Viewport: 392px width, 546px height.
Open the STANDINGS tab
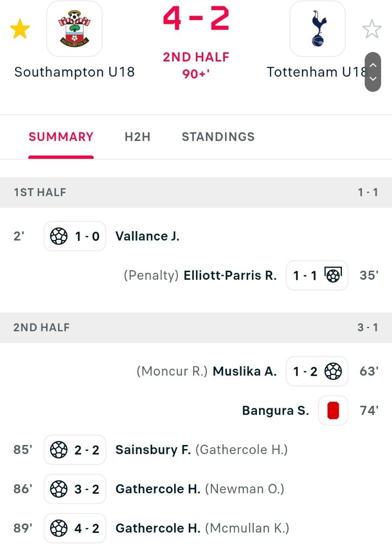pyautogui.click(x=218, y=137)
